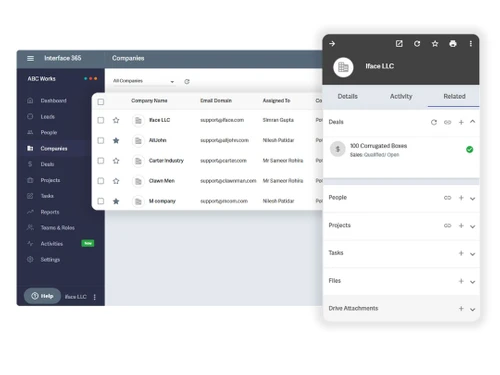Open Leads in the sidebar
The height and width of the screenshot is (375, 500).
[47, 117]
